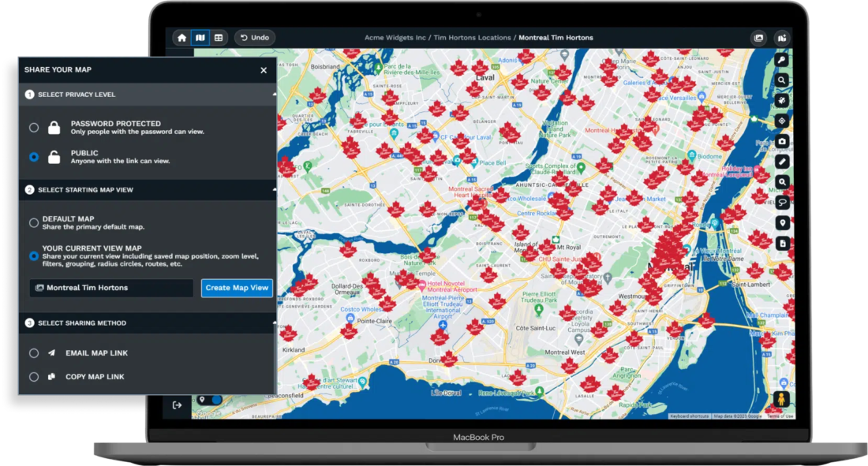
Task: Select the lasso selection tool
Action: point(782,203)
